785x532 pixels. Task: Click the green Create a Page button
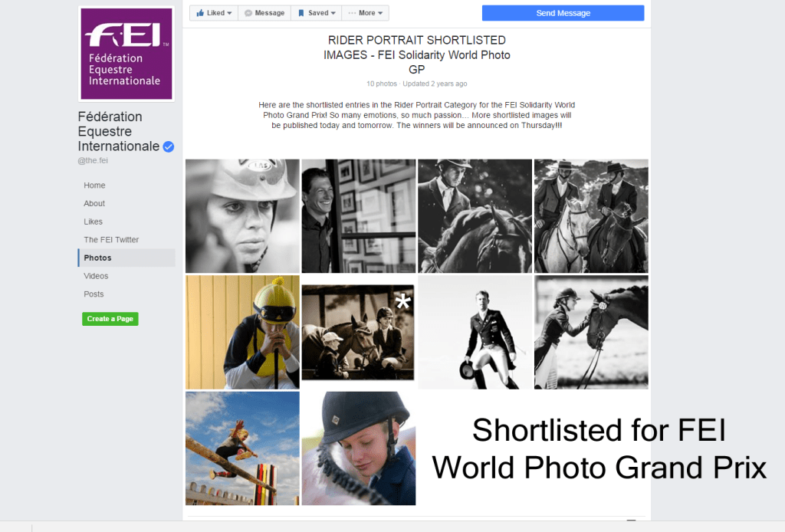pyautogui.click(x=110, y=319)
